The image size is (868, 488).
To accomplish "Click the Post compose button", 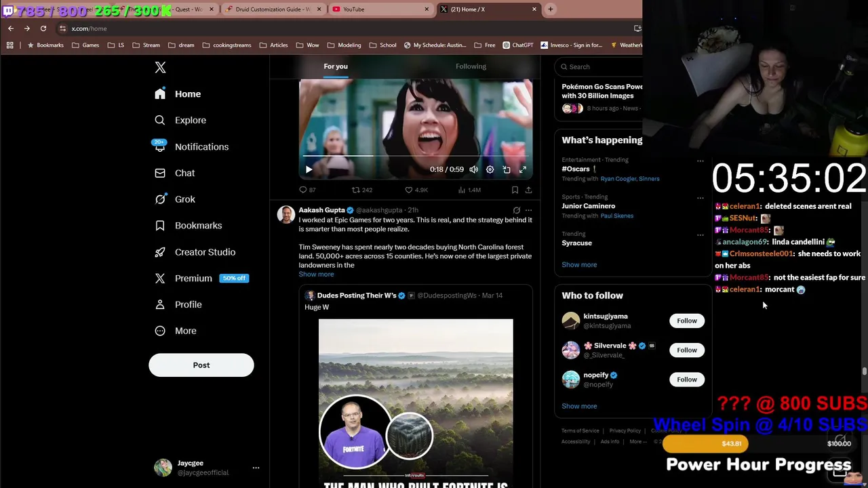I will (x=201, y=365).
